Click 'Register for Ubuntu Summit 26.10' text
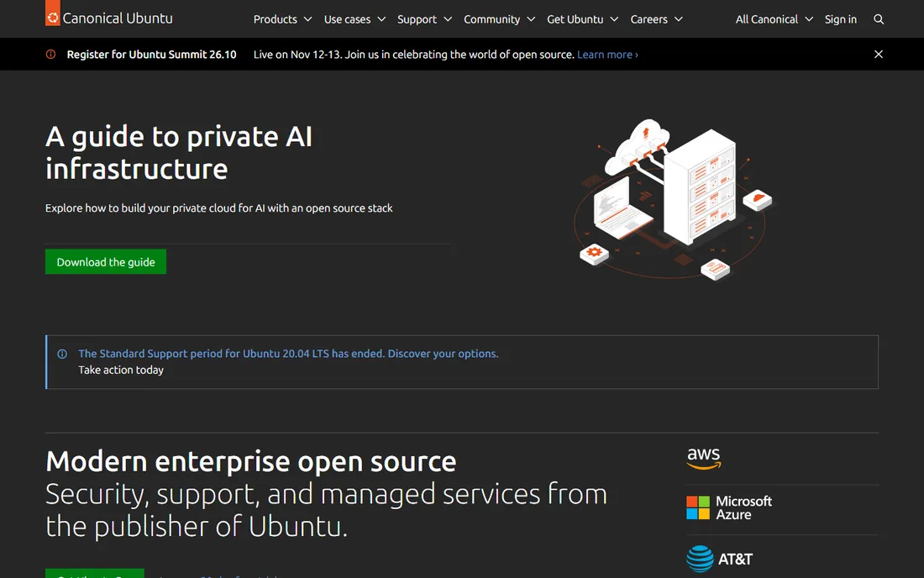Viewport: 924px width, 578px height. coord(151,55)
